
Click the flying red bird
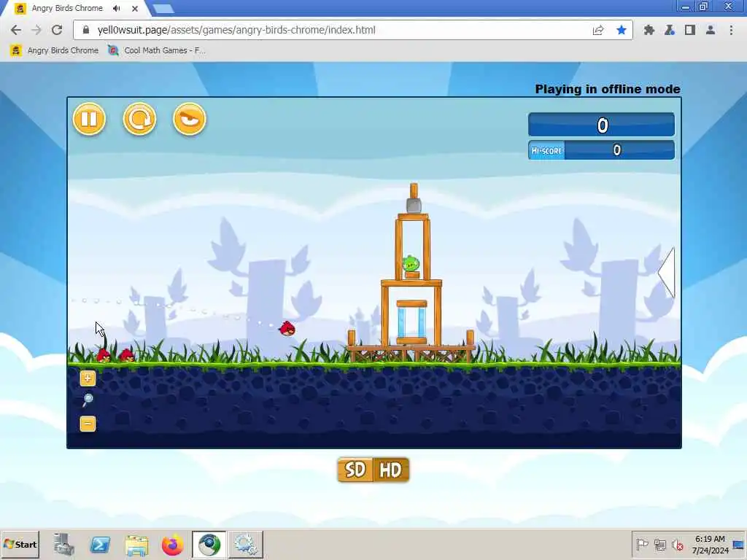pos(287,329)
